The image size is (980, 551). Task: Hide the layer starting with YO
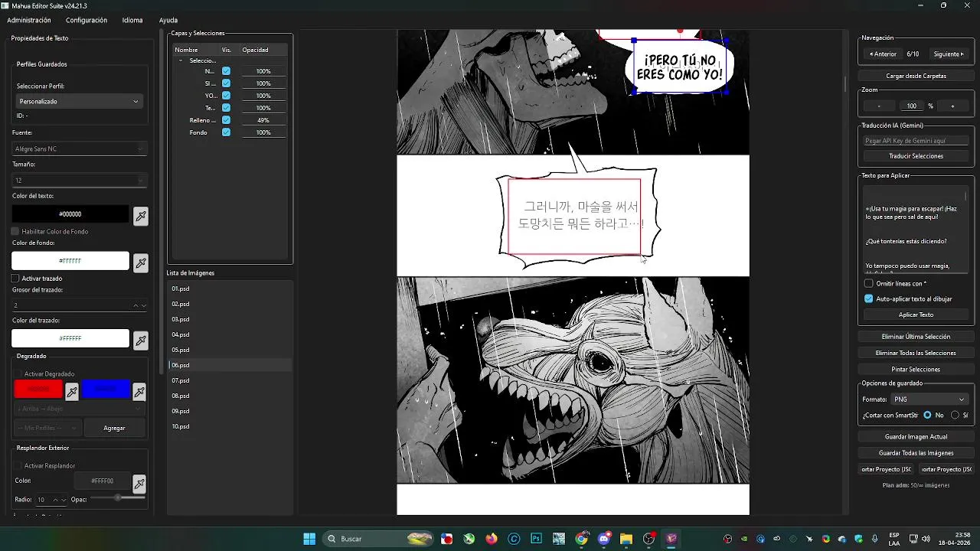(x=226, y=96)
